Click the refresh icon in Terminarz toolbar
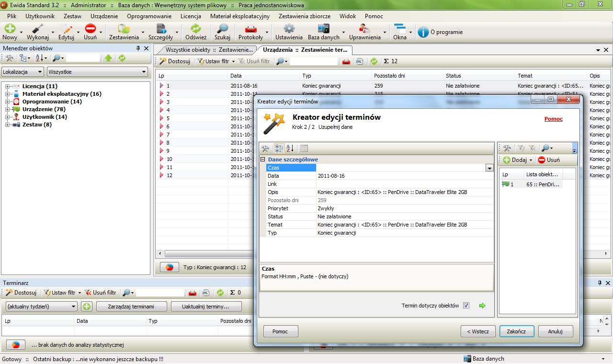The width and height of the screenshot is (613, 364). 220,293
